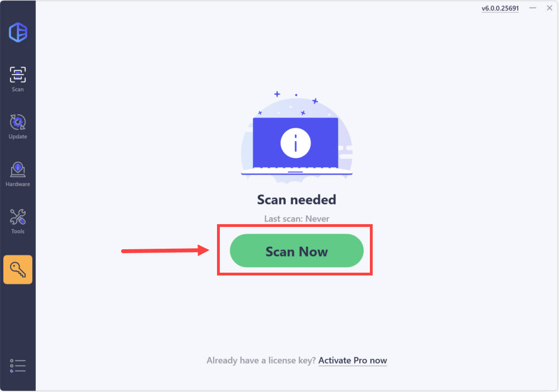
Task: Click the info circle on laptop illustration
Action: 296,143
